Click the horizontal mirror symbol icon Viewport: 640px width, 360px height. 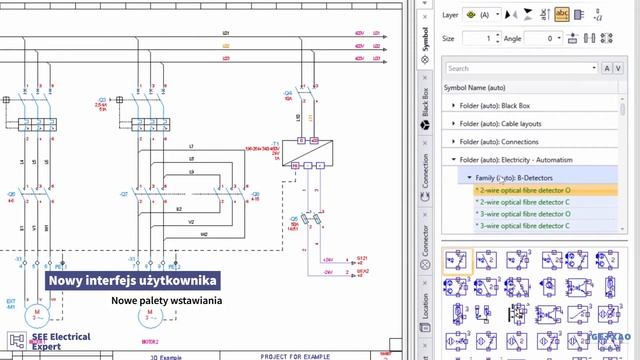(511, 15)
